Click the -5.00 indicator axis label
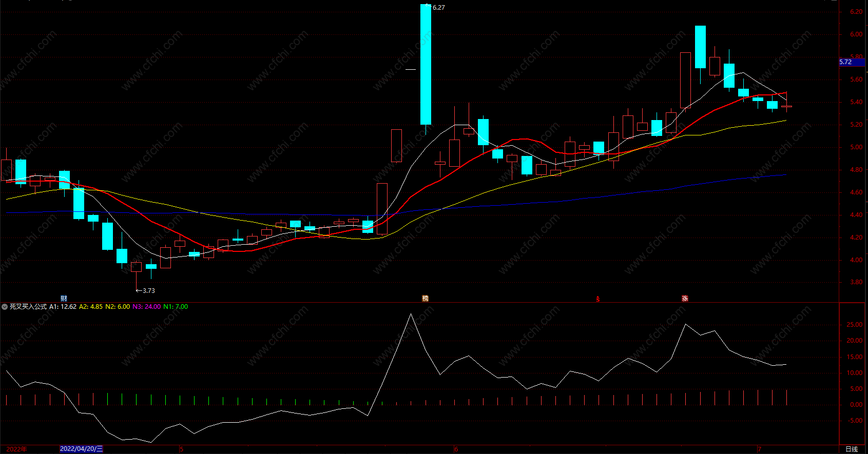 (x=855, y=421)
